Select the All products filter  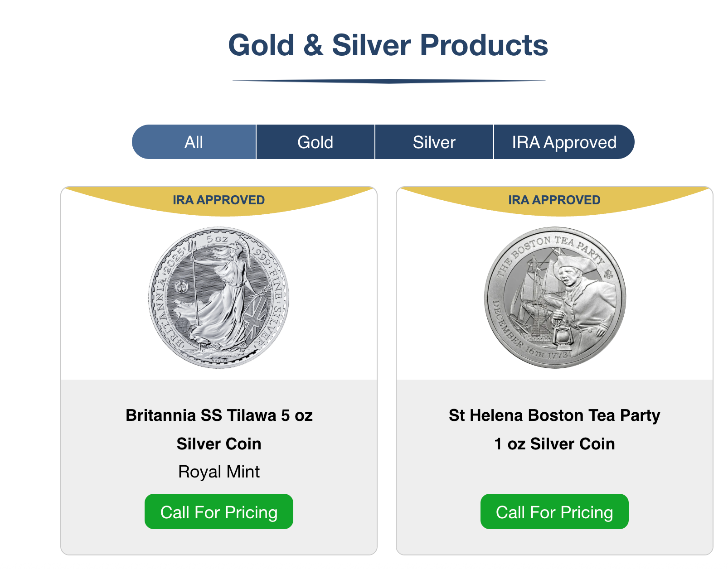[194, 142]
